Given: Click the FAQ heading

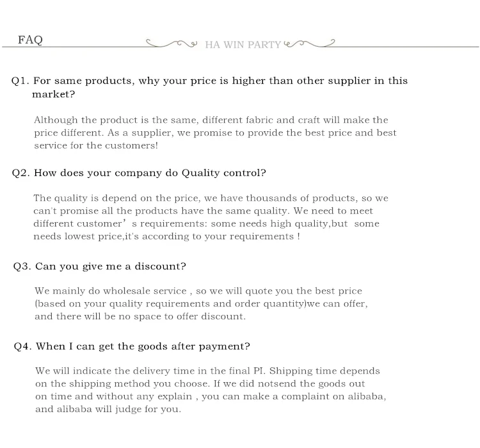Looking at the screenshot, I should pyautogui.click(x=30, y=40).
